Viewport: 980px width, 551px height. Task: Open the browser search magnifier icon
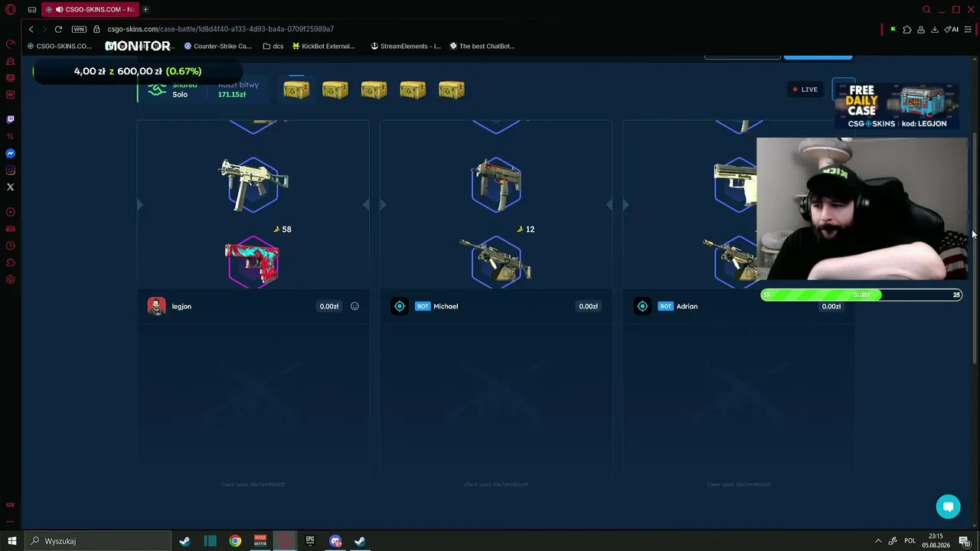926,10
